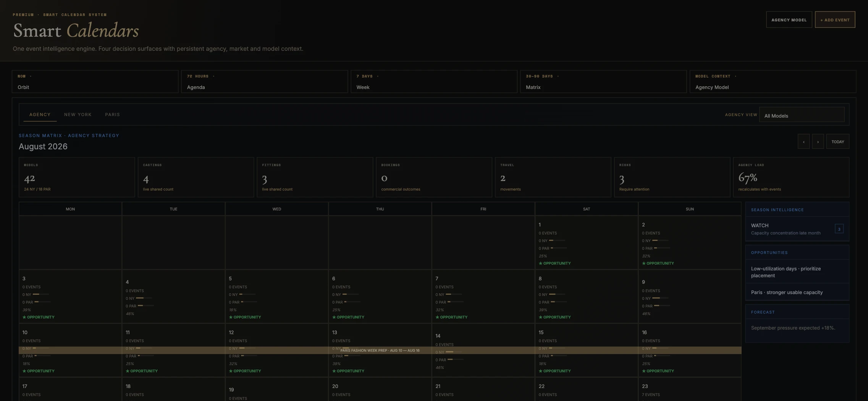Open the Fittings 3 stat card
Image resolution: width=868 pixels, height=401 pixels.
tap(315, 177)
